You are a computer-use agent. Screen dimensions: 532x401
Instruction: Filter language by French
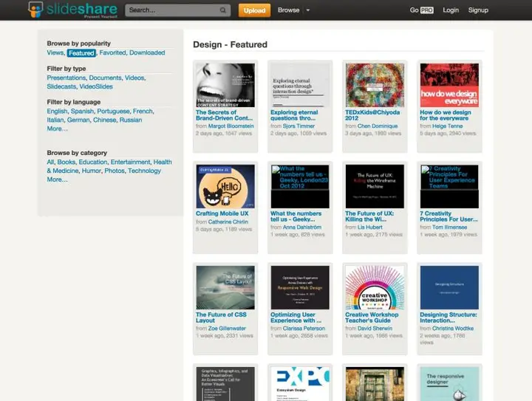click(x=143, y=112)
